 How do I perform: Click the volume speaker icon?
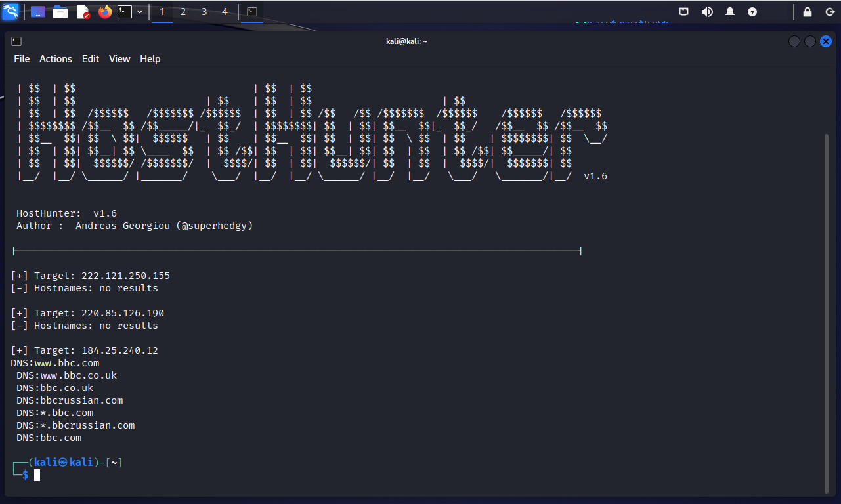point(707,12)
